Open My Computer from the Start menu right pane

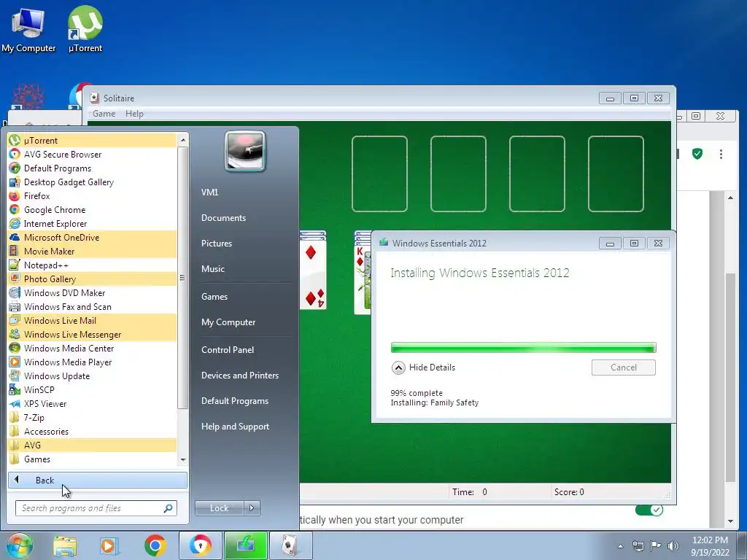coord(228,322)
